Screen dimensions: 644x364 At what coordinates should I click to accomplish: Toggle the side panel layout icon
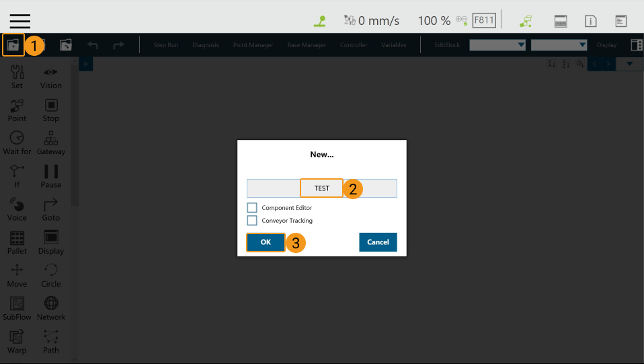point(636,45)
